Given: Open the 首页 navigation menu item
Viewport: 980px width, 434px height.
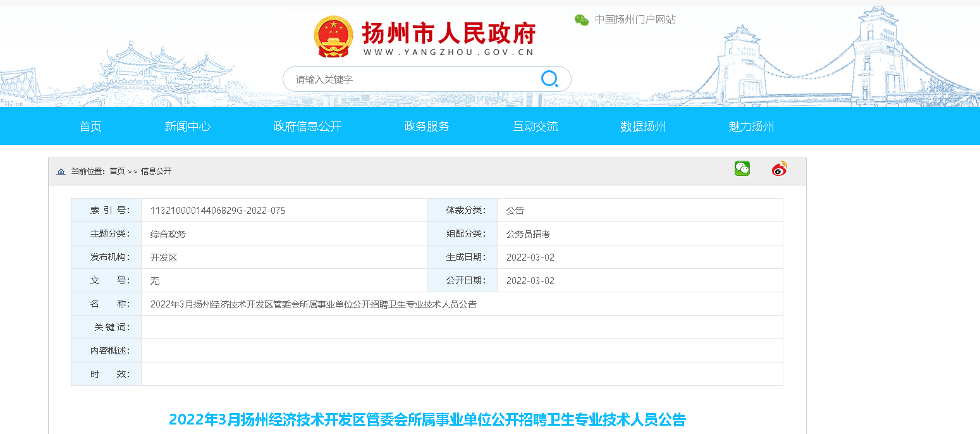Looking at the screenshot, I should click(90, 126).
